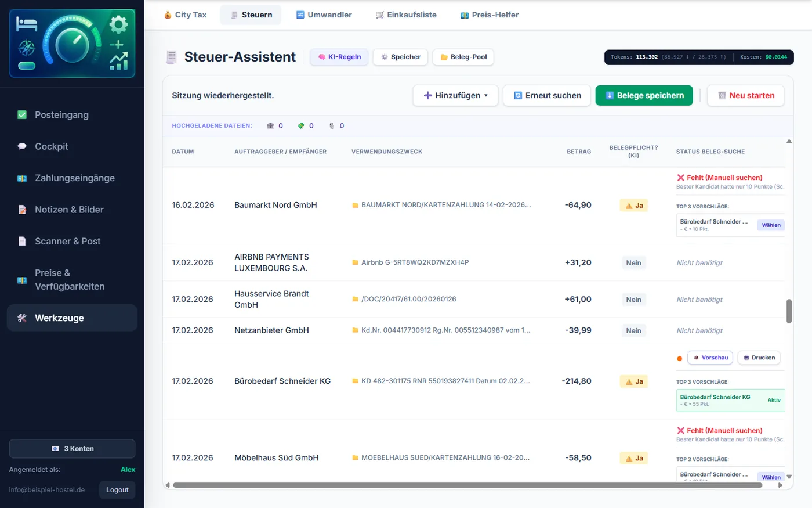The height and width of the screenshot is (508, 812).
Task: Open the Beleg-Pool
Action: pos(463,57)
